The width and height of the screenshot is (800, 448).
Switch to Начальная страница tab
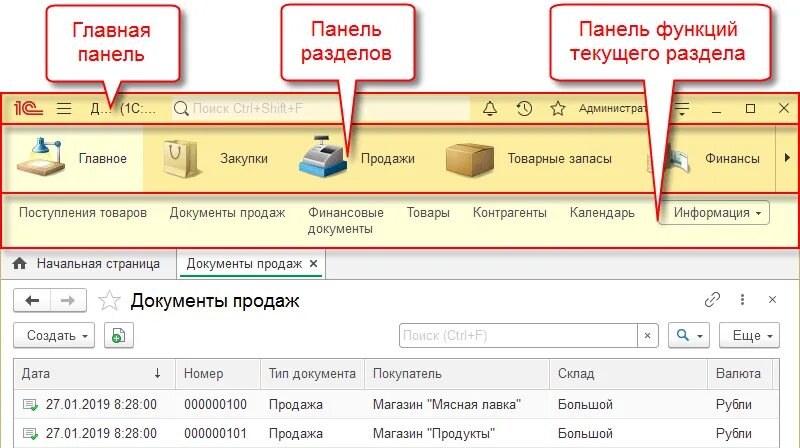pos(87,264)
